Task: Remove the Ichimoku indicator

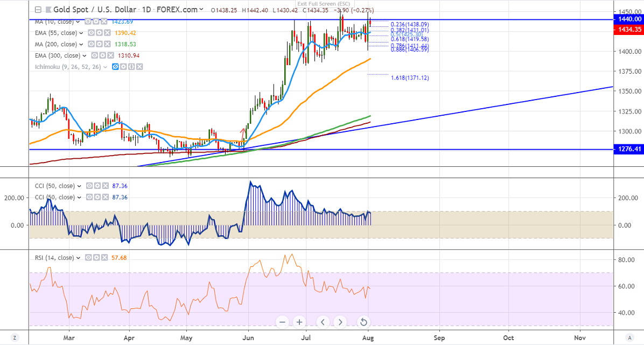Action: pos(139,67)
